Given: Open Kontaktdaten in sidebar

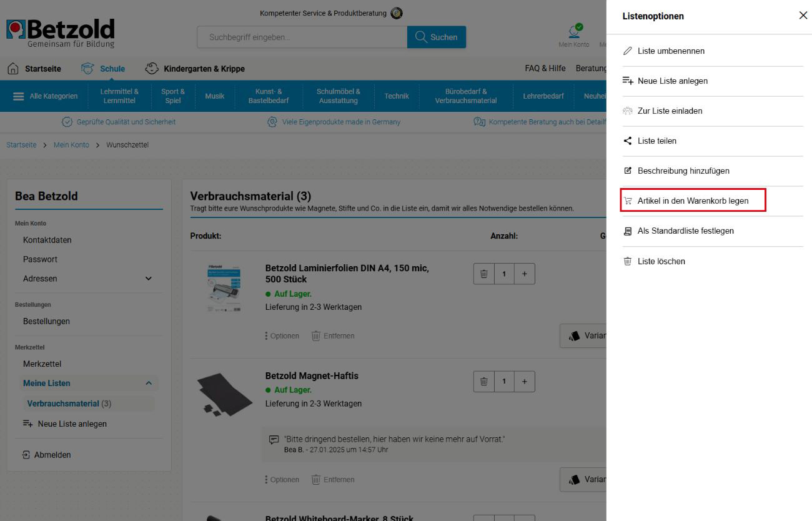Looking at the screenshot, I should (x=47, y=240).
